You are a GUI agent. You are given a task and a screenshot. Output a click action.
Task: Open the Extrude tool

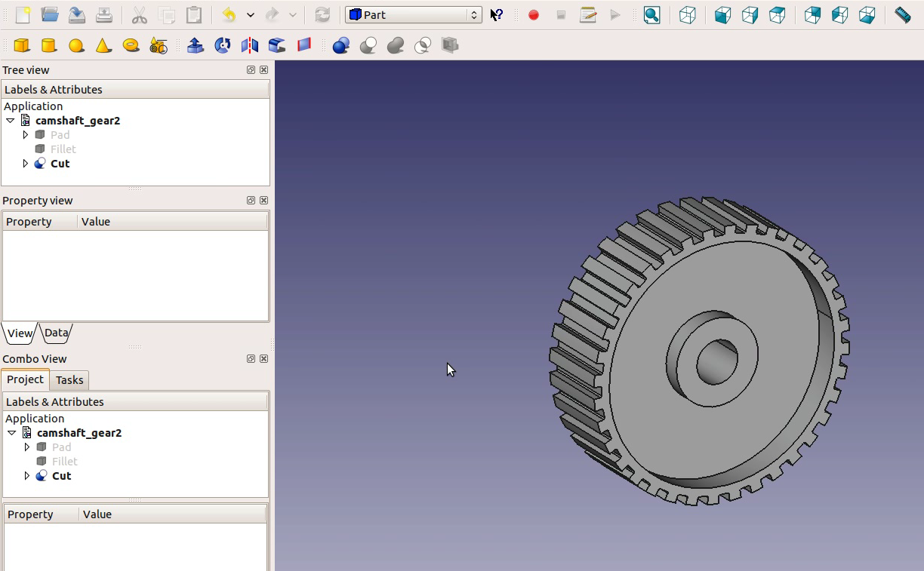196,45
